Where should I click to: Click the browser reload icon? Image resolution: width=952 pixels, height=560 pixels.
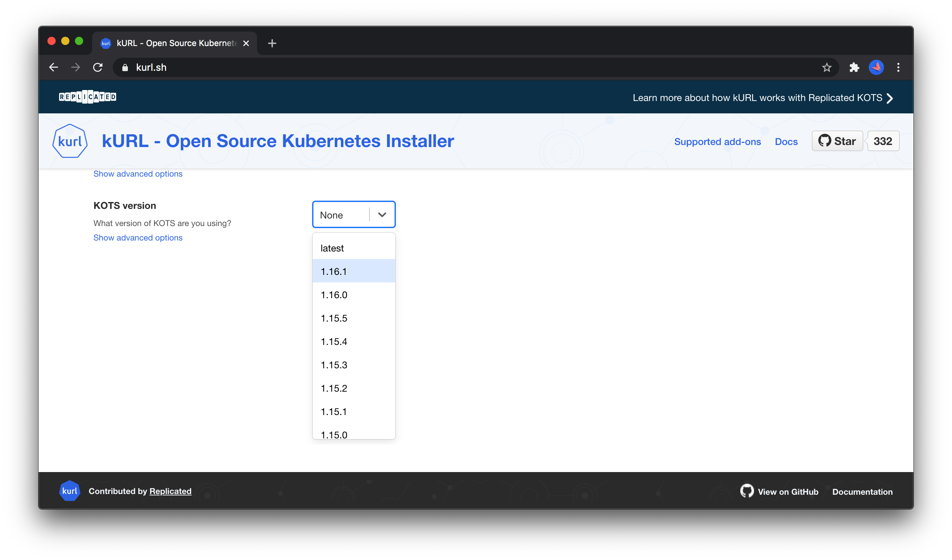(98, 67)
